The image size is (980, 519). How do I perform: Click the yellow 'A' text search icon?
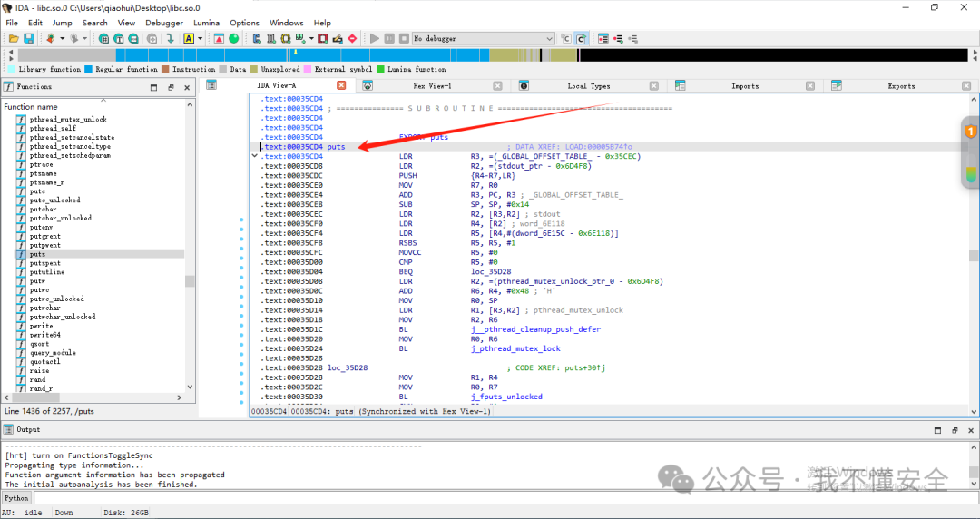tap(188, 39)
